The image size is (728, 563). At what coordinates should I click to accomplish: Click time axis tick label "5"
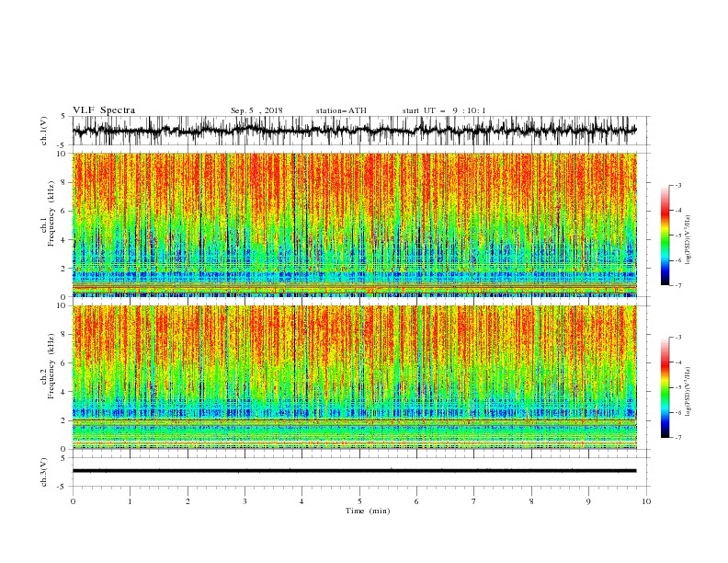click(359, 501)
